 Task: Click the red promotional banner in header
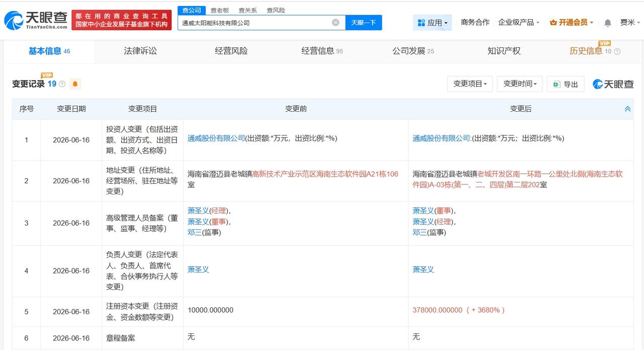tap(121, 20)
